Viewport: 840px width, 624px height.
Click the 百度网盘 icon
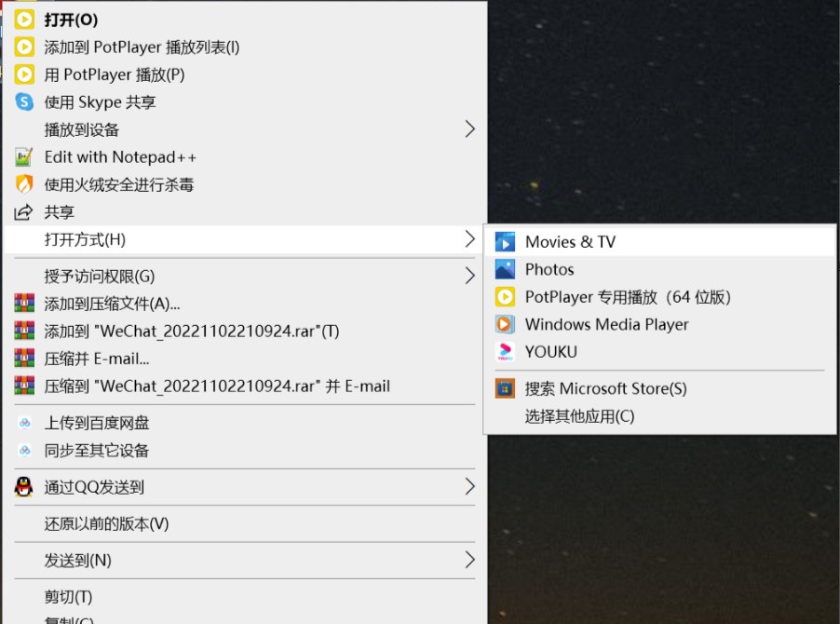point(22,422)
